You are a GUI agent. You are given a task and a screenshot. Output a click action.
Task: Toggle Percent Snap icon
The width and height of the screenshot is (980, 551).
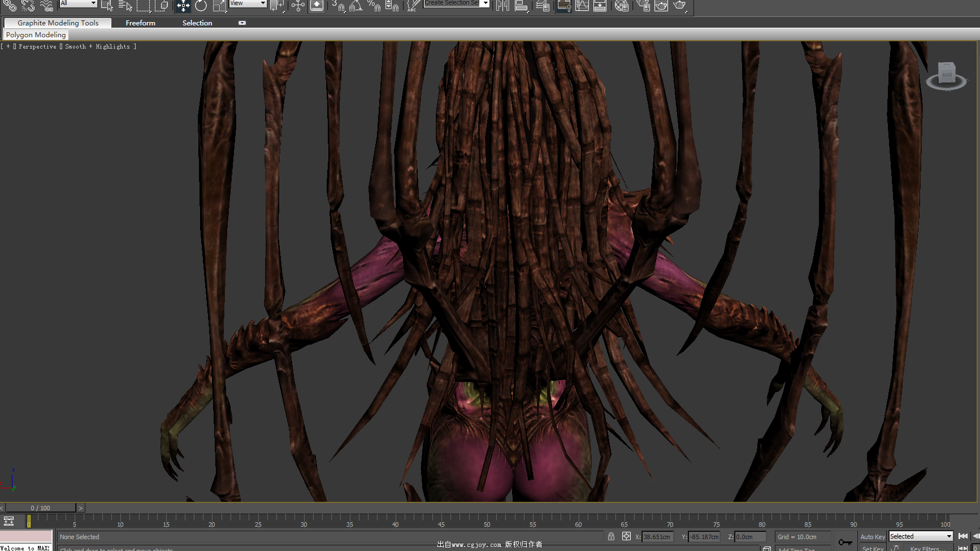[x=374, y=6]
